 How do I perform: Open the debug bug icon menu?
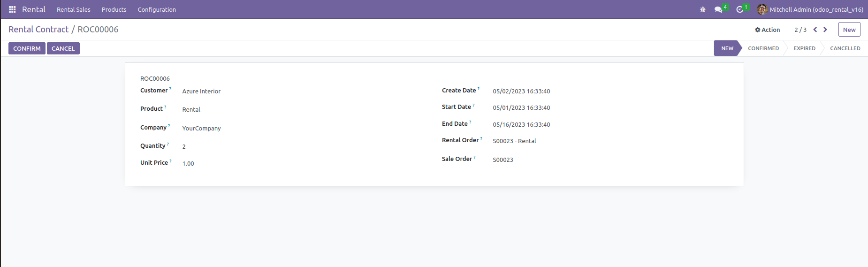coord(703,9)
